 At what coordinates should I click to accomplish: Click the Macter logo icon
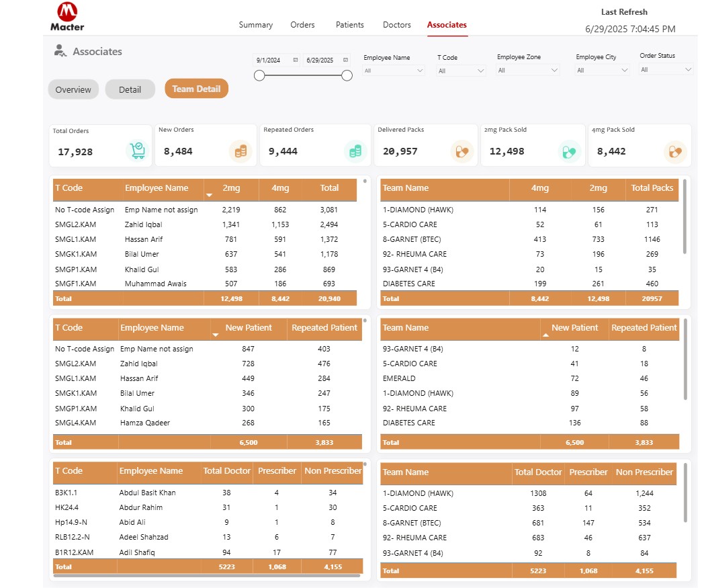[x=67, y=12]
